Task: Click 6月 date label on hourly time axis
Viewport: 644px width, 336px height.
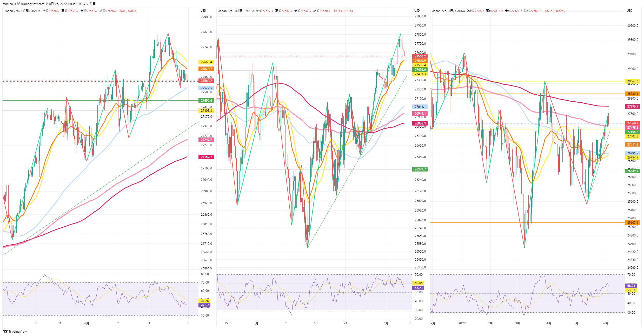Action: (87, 323)
